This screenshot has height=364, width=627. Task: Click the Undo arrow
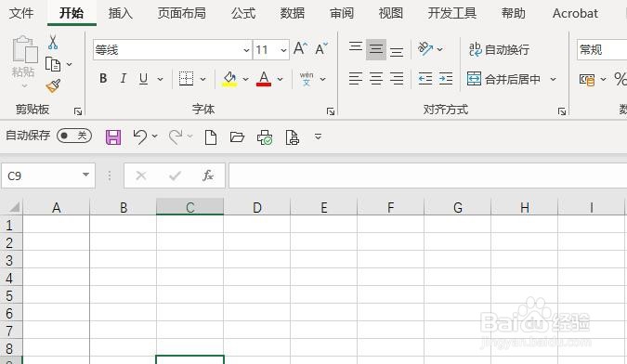click(x=140, y=136)
